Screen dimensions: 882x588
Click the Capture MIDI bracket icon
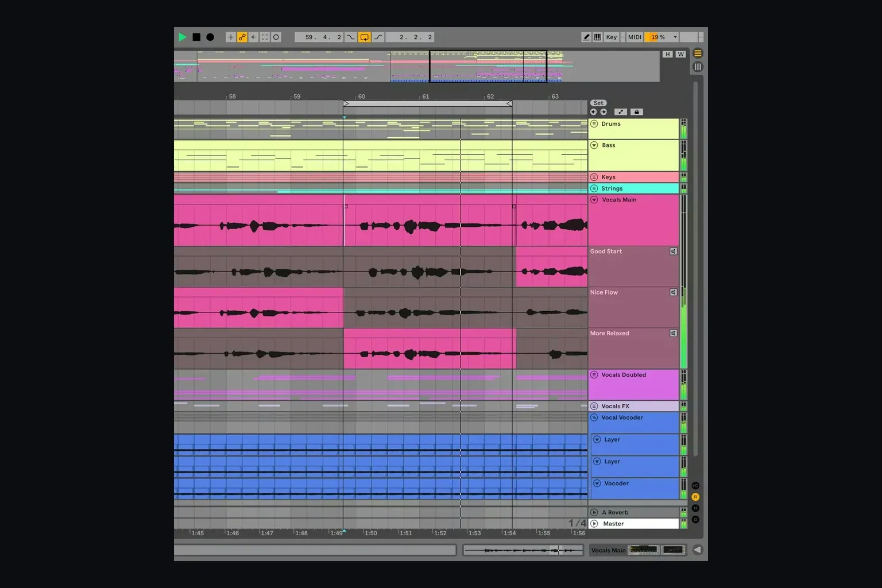265,37
